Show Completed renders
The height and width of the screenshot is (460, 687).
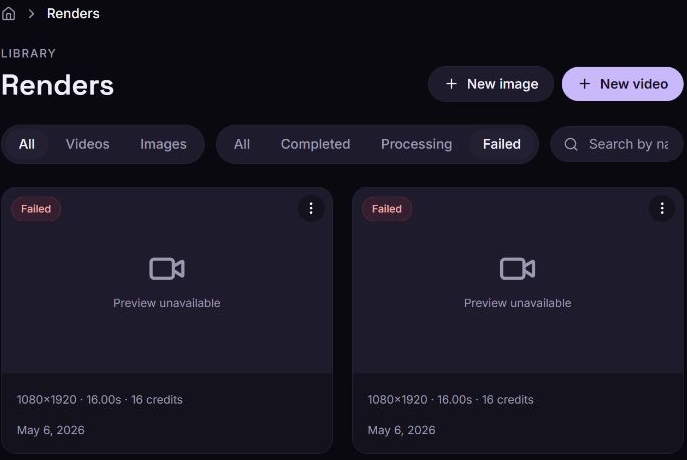pyautogui.click(x=315, y=144)
